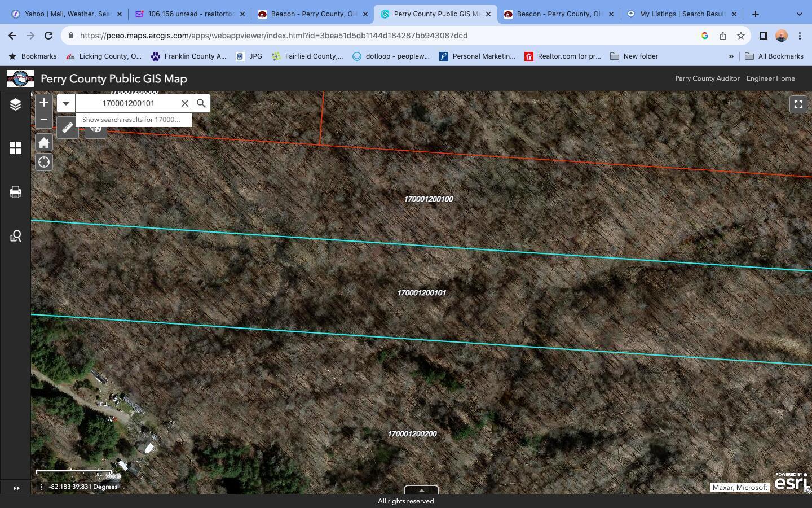
Task: Clear the parcel search text
Action: pos(184,103)
